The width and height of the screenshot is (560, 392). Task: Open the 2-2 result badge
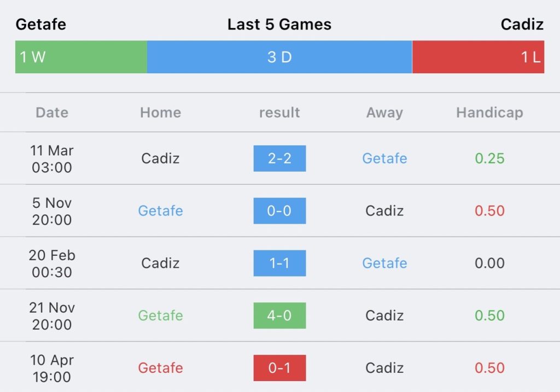279,159
